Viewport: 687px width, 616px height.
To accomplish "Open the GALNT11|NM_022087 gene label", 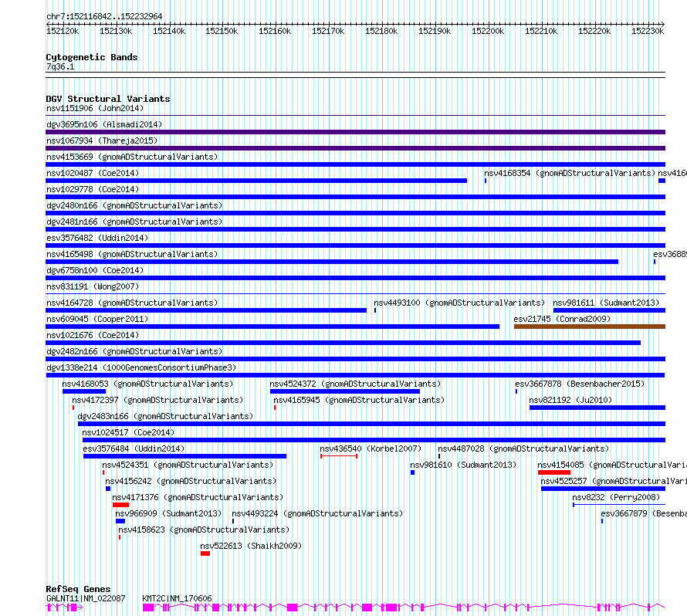I will tap(86, 598).
